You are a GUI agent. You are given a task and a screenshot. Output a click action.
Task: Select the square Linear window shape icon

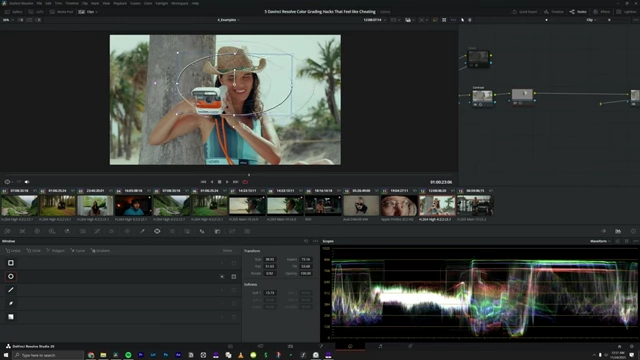pos(11,263)
